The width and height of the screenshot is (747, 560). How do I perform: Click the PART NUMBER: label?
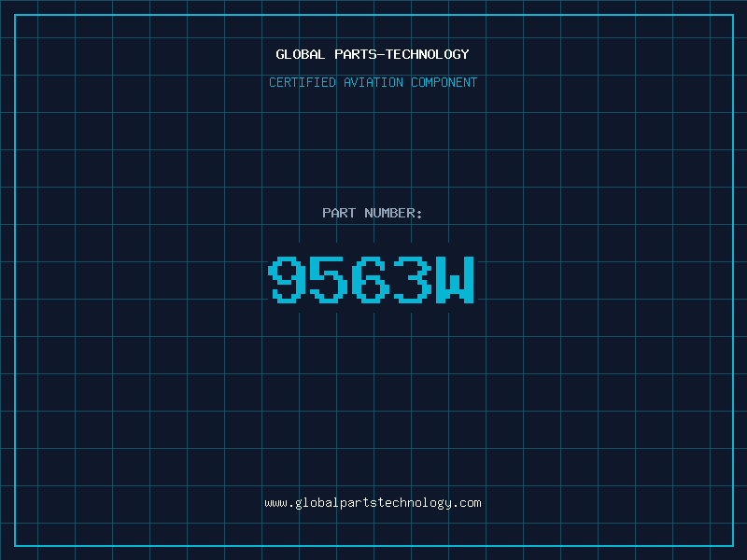(x=373, y=213)
